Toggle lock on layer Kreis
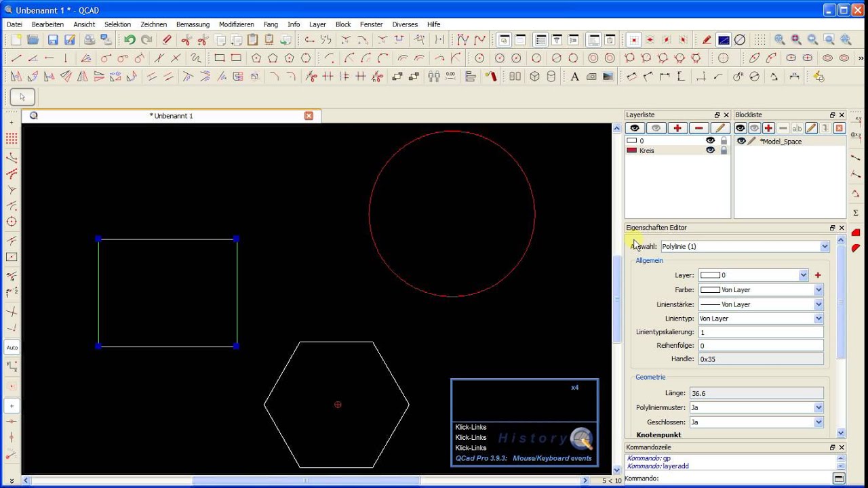The height and width of the screenshot is (488, 868). tap(724, 150)
